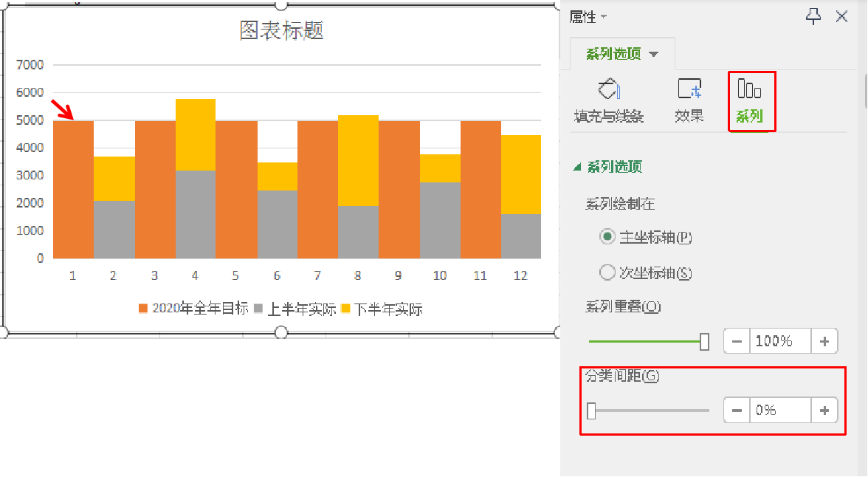This screenshot has height=477, width=868.
Task: Increase 分类间距 with plus button
Action: [x=824, y=411]
